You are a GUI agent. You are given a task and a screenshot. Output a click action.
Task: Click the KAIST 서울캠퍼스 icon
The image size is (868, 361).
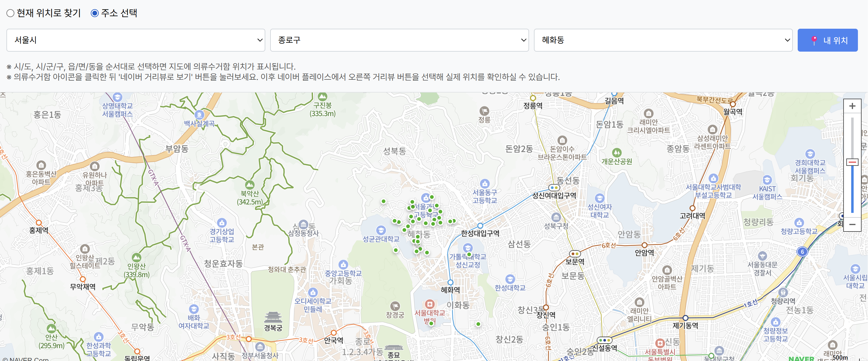pyautogui.click(x=767, y=180)
